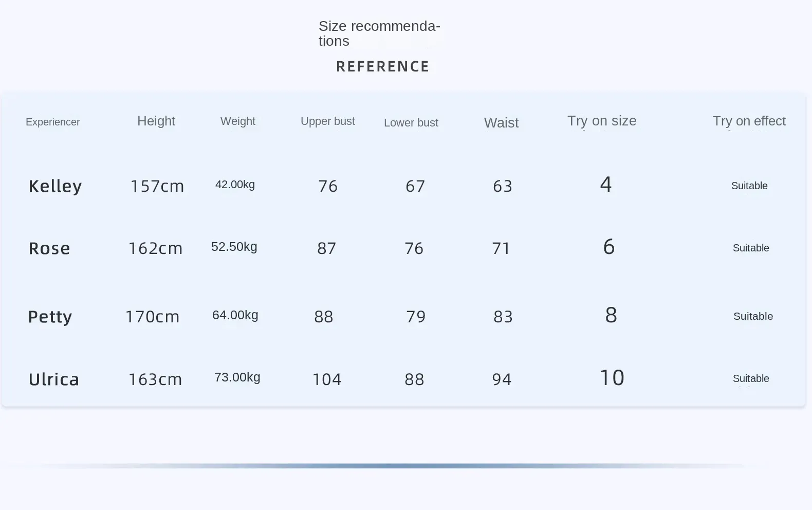Image resolution: width=812 pixels, height=510 pixels.
Task: Select the Ulrica row name
Action: 54,379
